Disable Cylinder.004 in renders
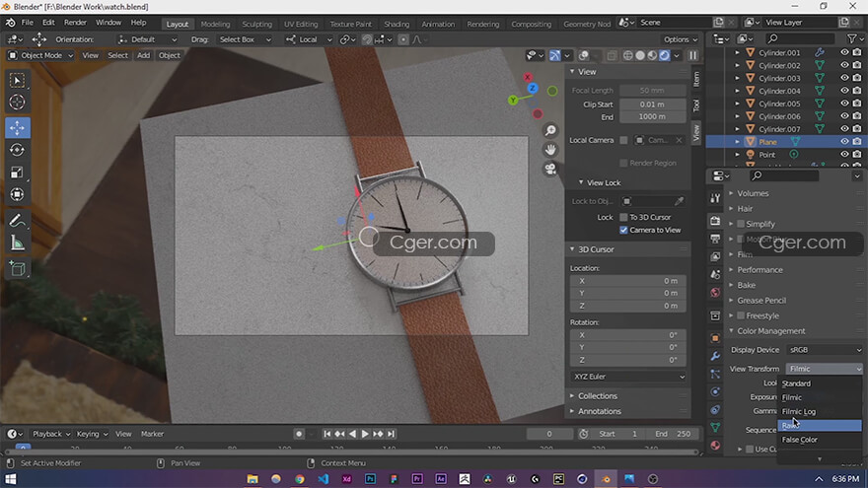This screenshot has height=488, width=868. (857, 91)
